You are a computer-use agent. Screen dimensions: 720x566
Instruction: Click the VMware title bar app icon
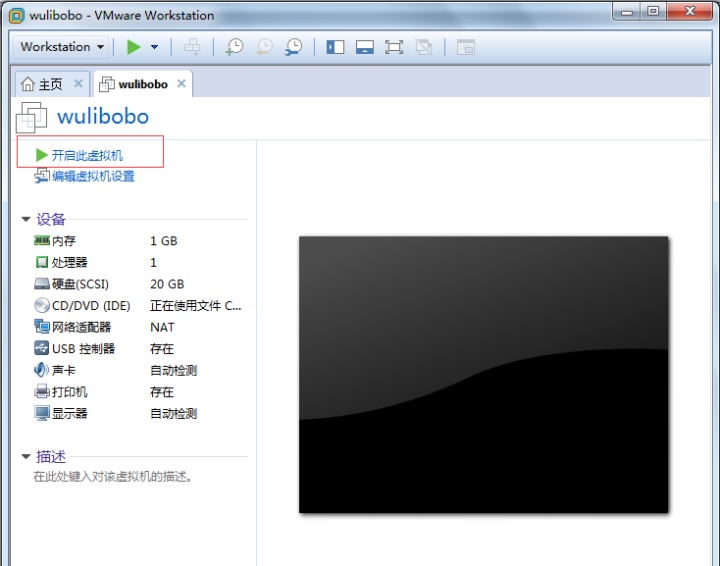point(17,16)
